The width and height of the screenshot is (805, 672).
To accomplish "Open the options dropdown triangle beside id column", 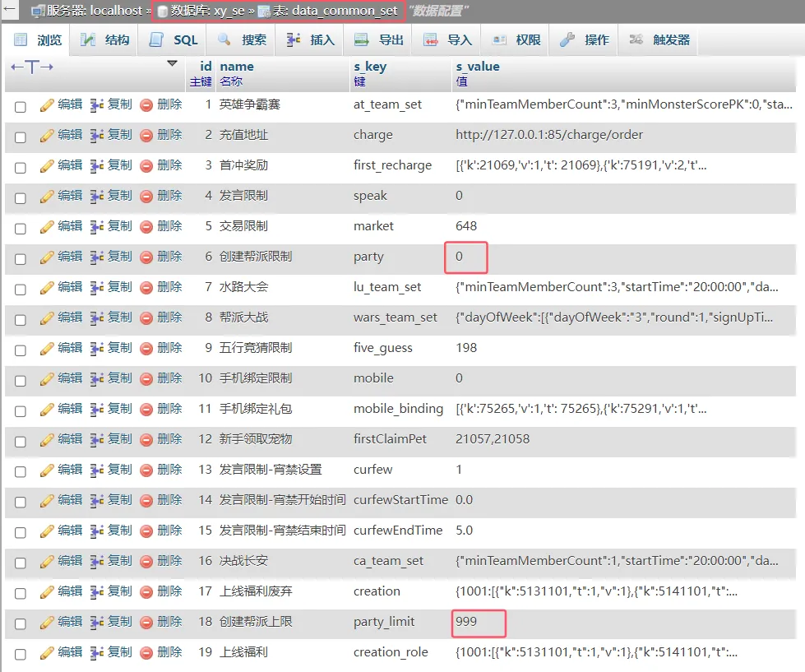I will 172,63.
